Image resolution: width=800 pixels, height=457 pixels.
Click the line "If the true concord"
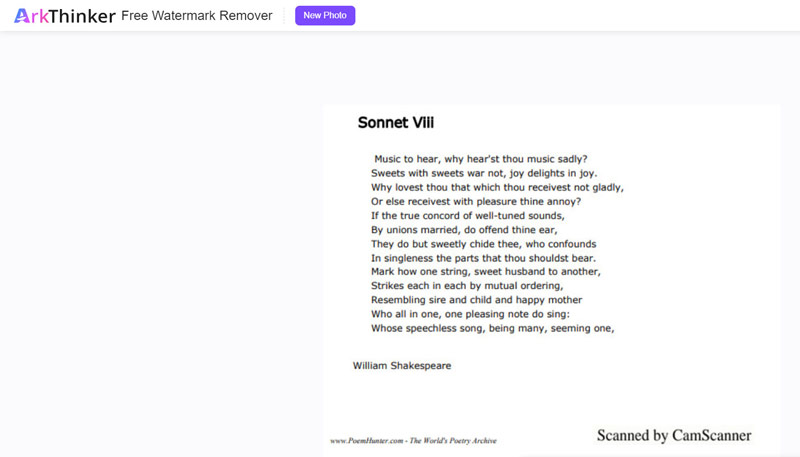click(x=468, y=216)
